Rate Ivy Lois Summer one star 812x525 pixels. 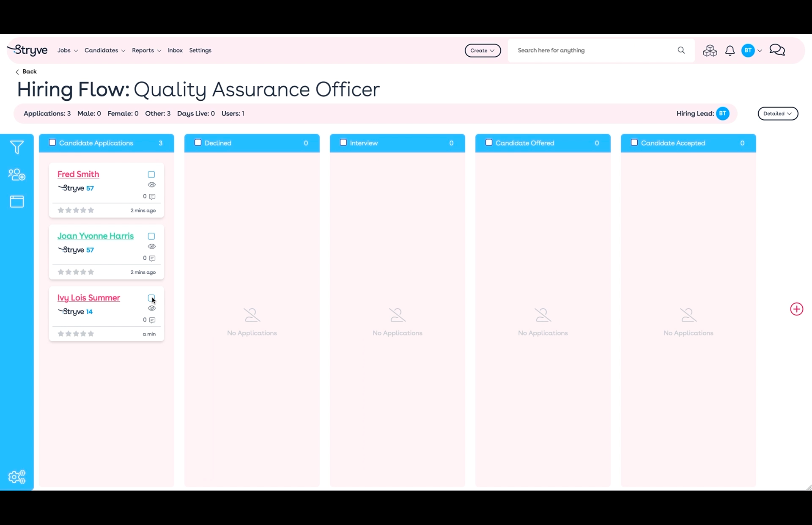60,334
